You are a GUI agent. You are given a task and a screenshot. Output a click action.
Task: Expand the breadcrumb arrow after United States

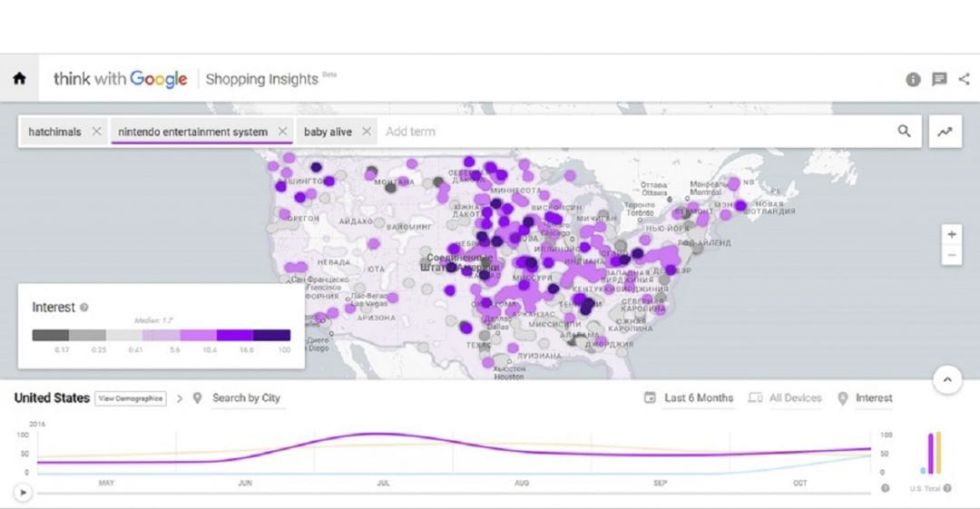pyautogui.click(x=180, y=398)
